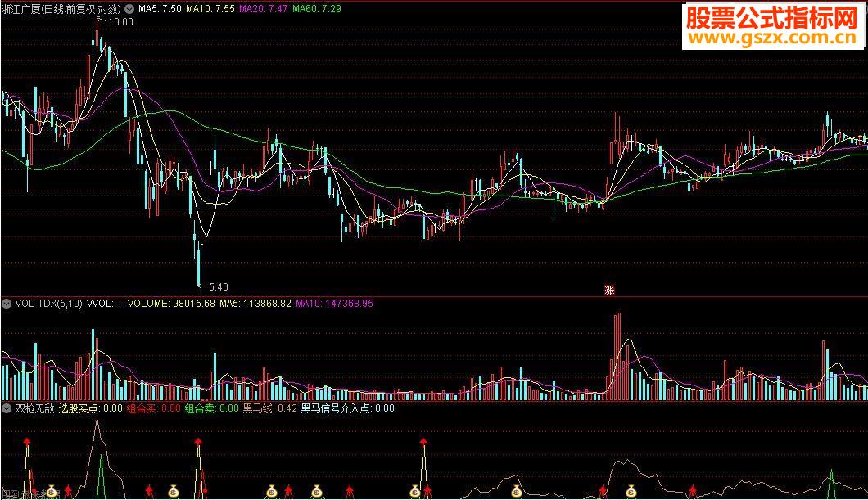Image resolution: width=868 pixels, height=500 pixels.
Task: Click the green 组合卖: 0.00 label
Action: point(212,408)
